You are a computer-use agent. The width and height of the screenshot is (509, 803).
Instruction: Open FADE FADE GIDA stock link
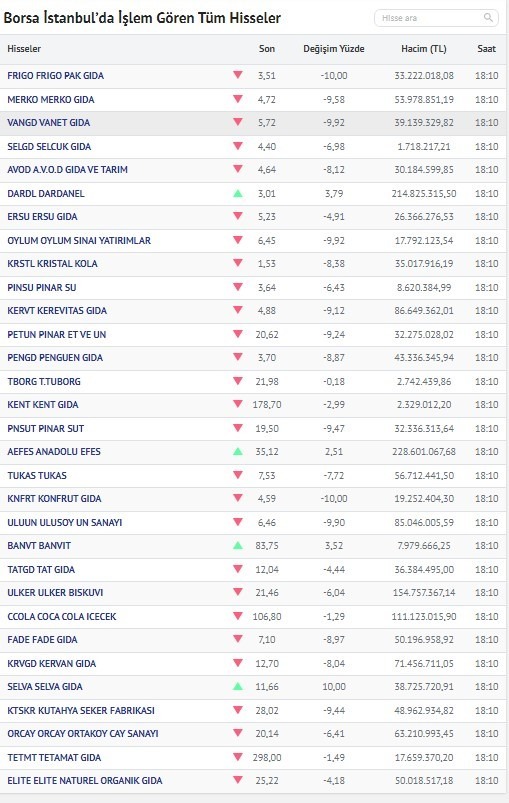click(x=42, y=640)
